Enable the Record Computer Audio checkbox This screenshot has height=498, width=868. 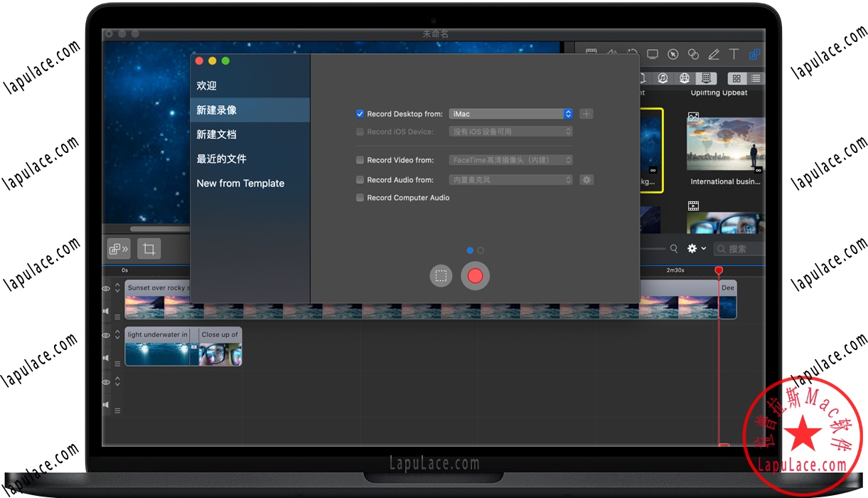(x=360, y=198)
